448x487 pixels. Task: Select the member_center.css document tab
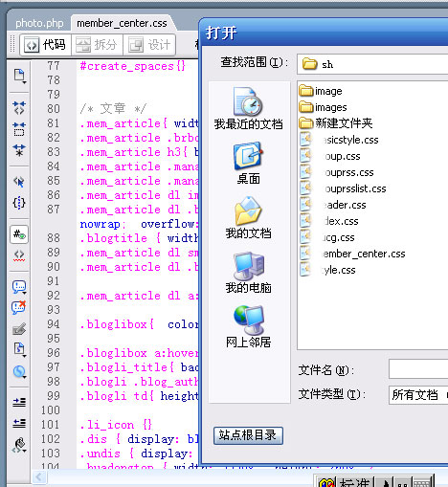coord(122,23)
